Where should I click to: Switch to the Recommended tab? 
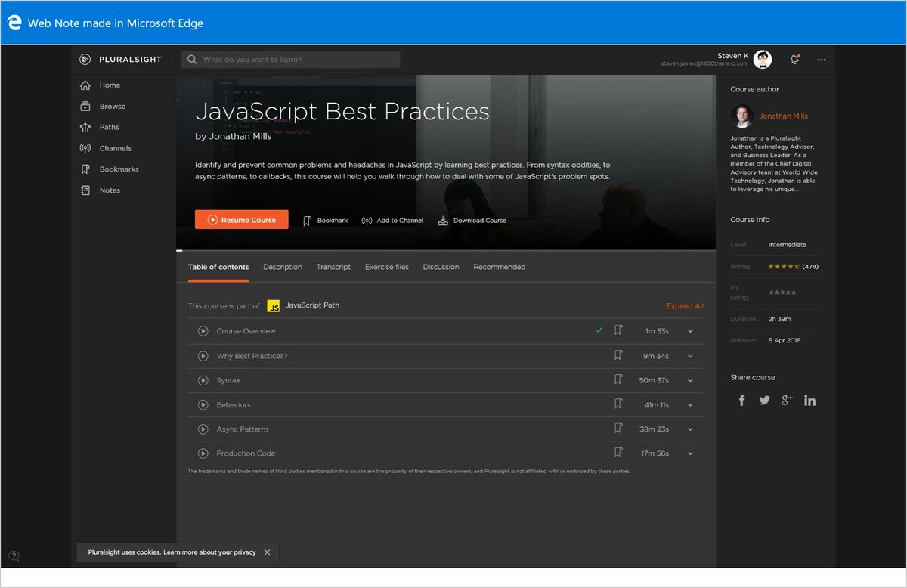click(x=500, y=267)
